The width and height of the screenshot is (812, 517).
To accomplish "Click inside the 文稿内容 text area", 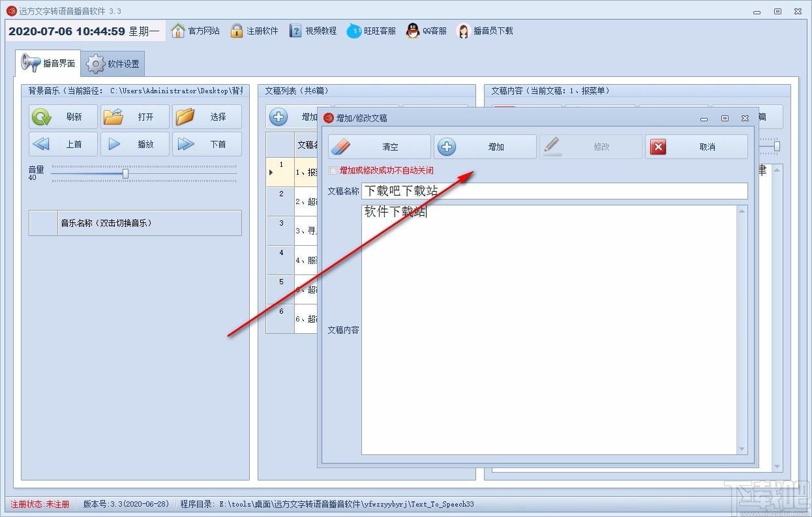I will (x=549, y=329).
